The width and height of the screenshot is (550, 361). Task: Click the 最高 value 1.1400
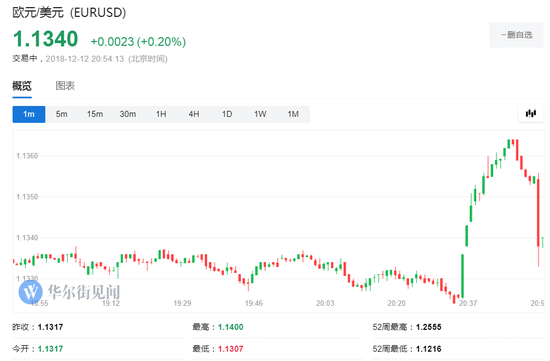coord(230,327)
